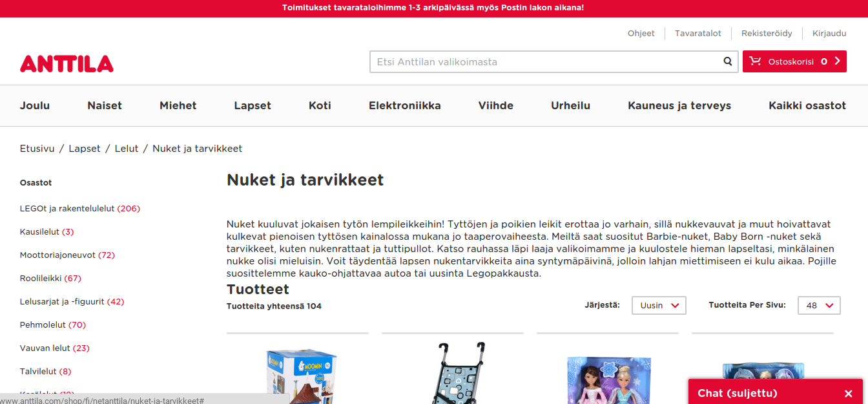Open the Lapset menu
Screen dimensions: 868x404
(x=253, y=105)
